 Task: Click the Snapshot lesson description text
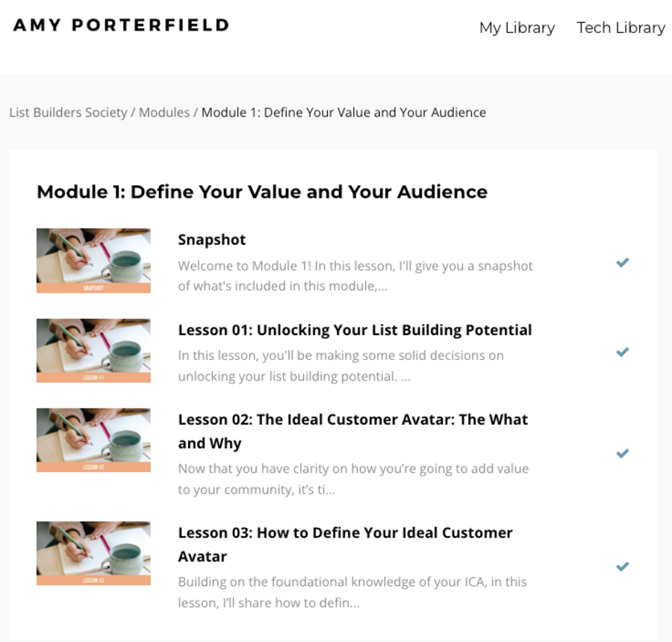pos(355,275)
